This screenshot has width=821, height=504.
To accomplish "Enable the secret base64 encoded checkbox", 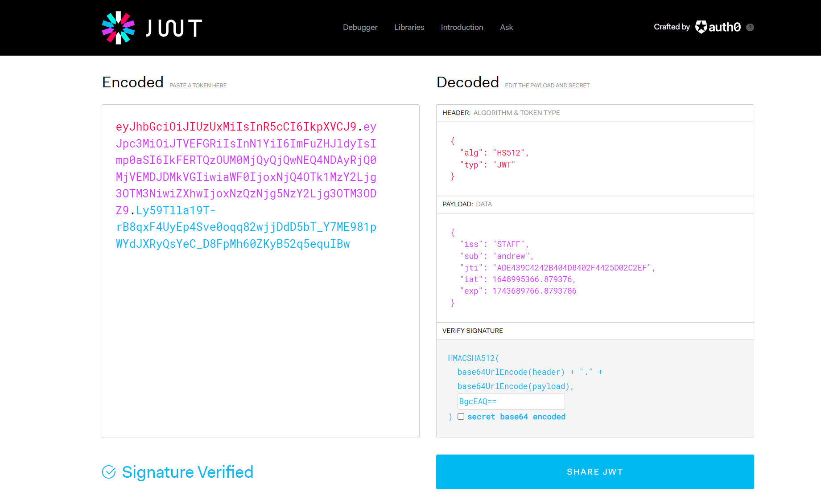I will [x=461, y=417].
